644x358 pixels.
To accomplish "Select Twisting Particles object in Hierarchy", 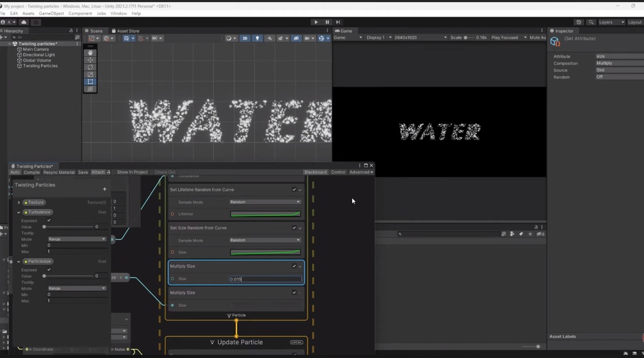I will pos(40,66).
